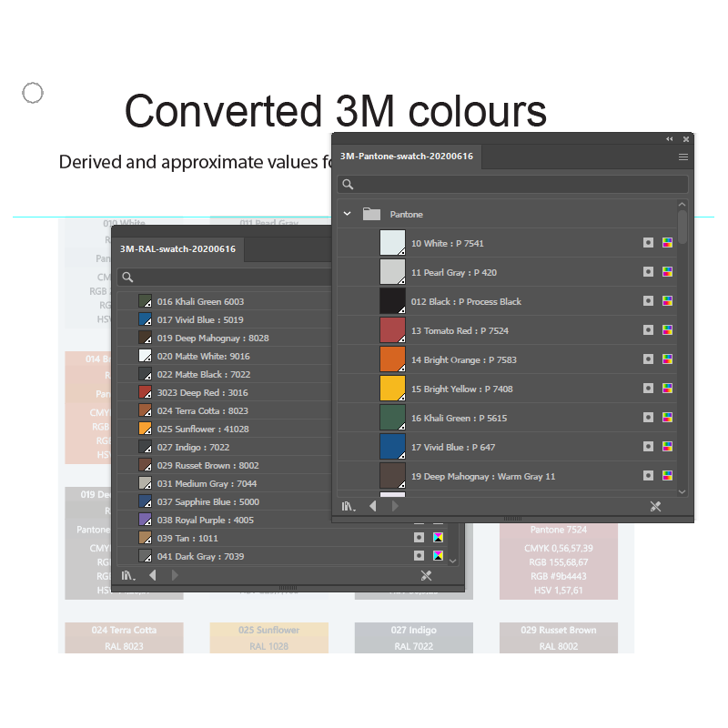The width and height of the screenshot is (728, 728).
Task: Select 038 Royal Purple : 4005 swatch
Action: (x=224, y=520)
